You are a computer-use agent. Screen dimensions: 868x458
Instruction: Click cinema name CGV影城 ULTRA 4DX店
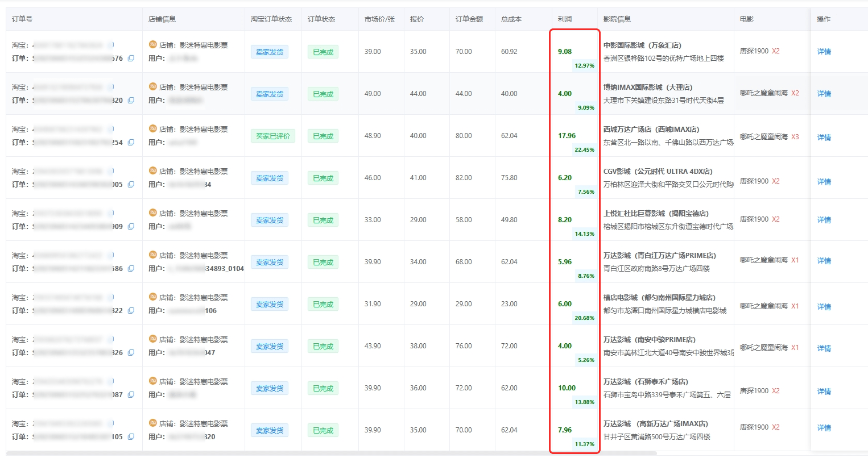(658, 172)
